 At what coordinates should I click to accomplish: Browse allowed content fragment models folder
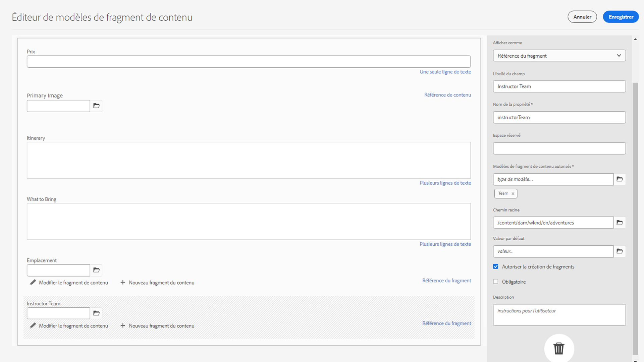point(620,179)
